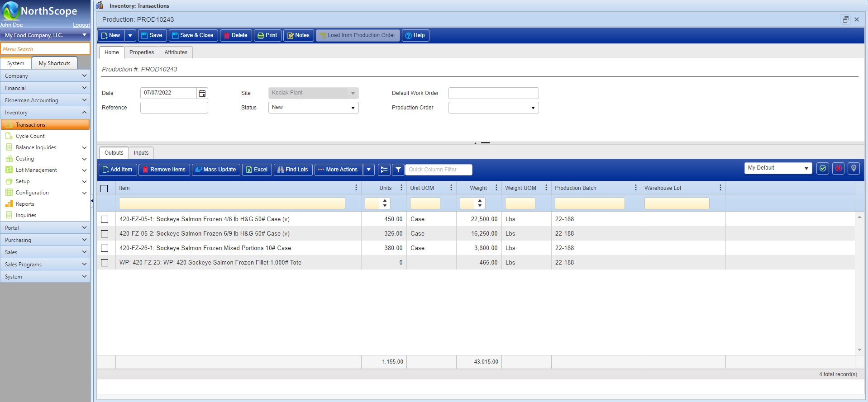Click the column grouping list icon
Viewport: 868px width, 402px height.
click(x=384, y=170)
